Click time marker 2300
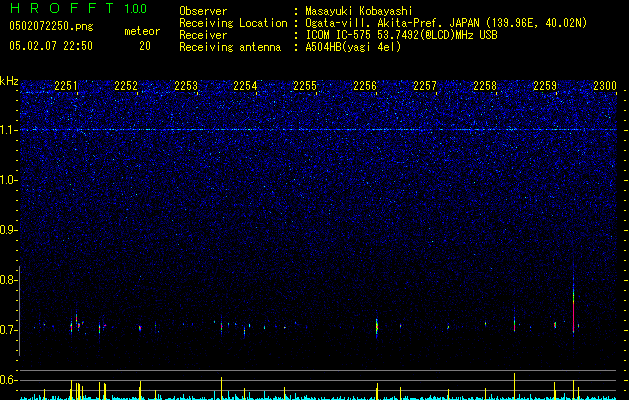This screenshot has width=629, height=400. pyautogui.click(x=605, y=86)
